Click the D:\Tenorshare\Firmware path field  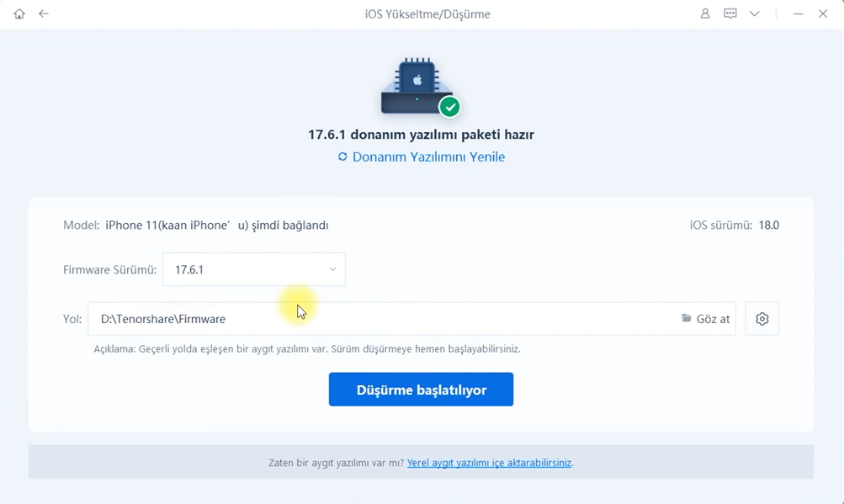tap(379, 319)
